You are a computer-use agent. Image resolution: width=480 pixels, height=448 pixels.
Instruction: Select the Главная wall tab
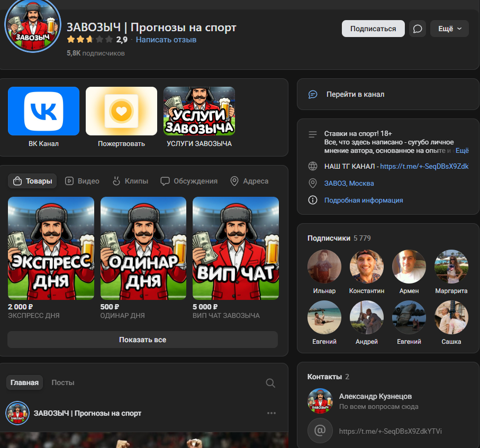click(24, 382)
